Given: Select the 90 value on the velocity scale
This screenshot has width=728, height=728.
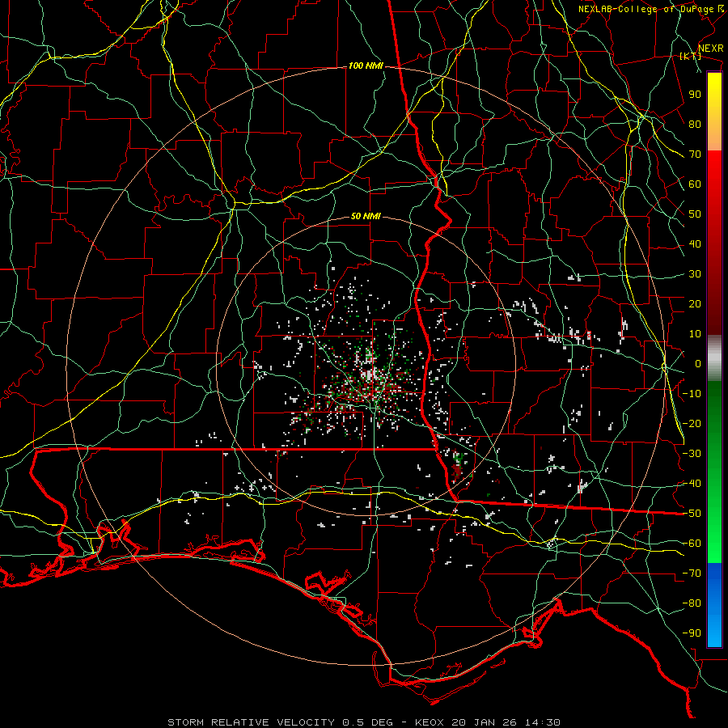Looking at the screenshot, I should (x=695, y=95).
